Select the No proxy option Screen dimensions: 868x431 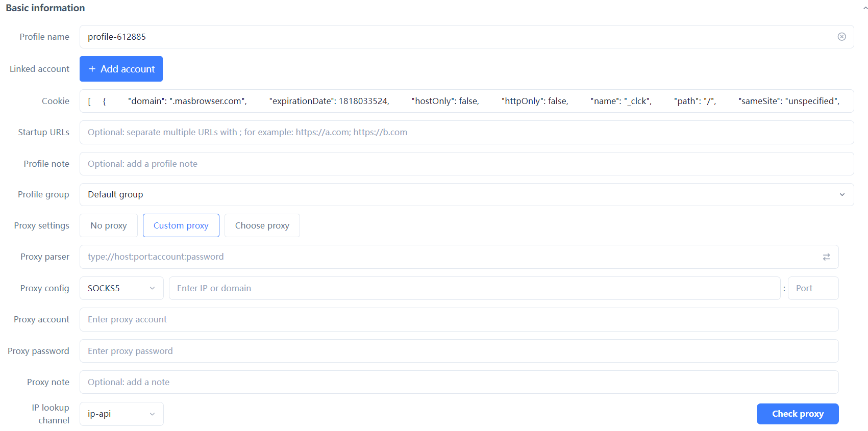coord(109,225)
